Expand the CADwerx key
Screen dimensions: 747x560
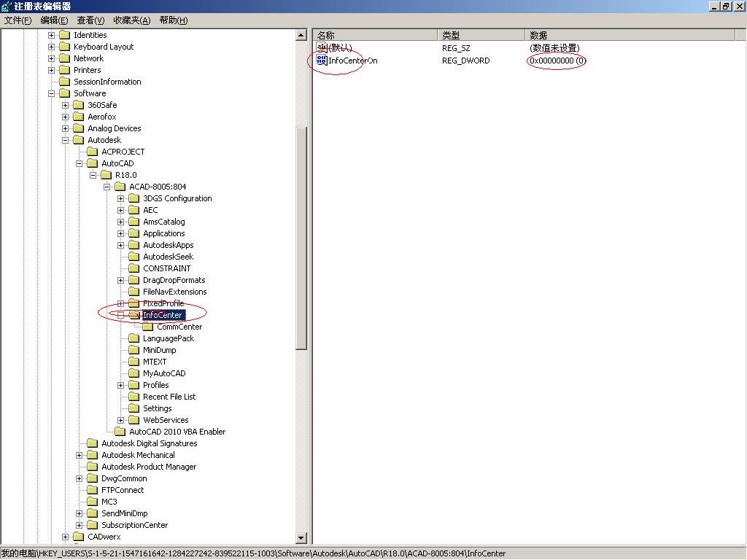[x=65, y=537]
